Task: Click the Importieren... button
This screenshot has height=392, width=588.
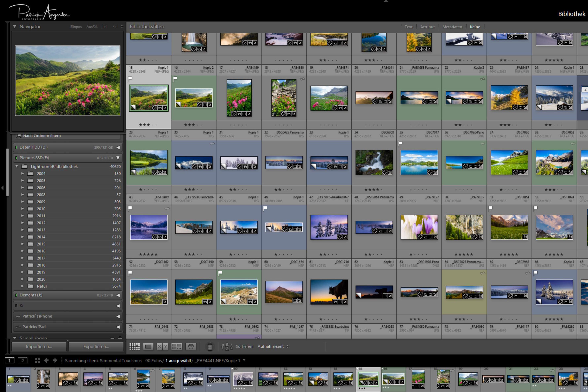Action: pyautogui.click(x=39, y=347)
